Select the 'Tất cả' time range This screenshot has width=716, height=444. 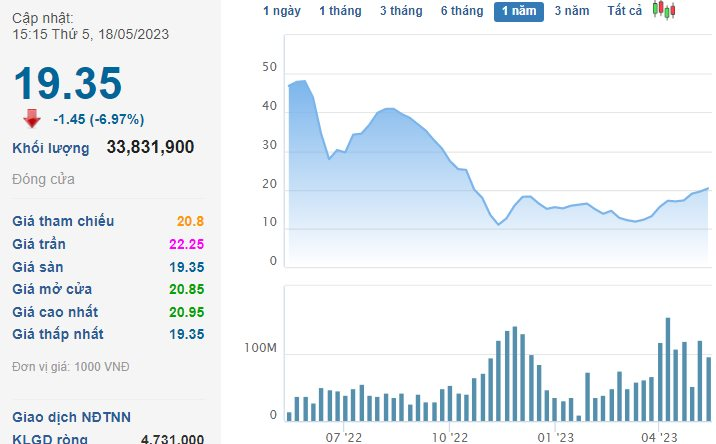coord(624,11)
